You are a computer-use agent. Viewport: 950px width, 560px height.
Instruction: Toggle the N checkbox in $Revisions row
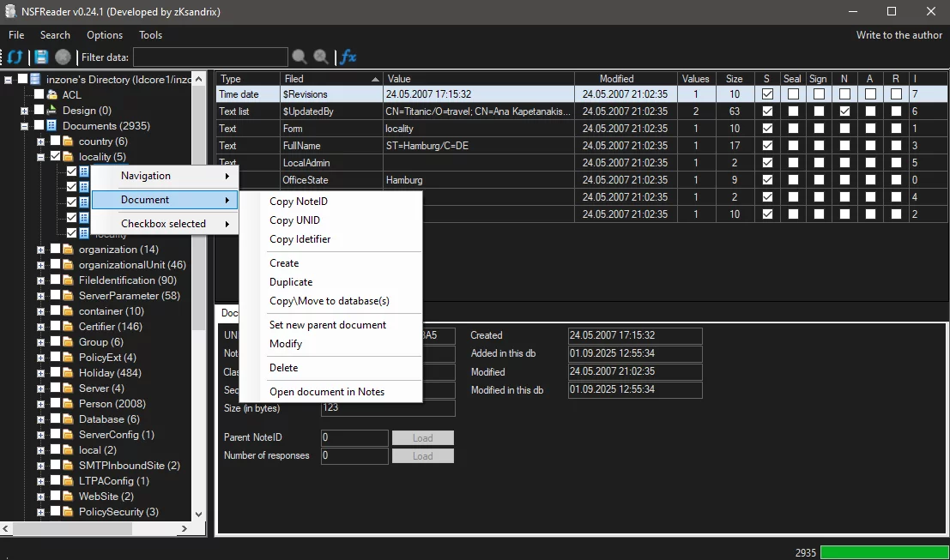(x=844, y=94)
